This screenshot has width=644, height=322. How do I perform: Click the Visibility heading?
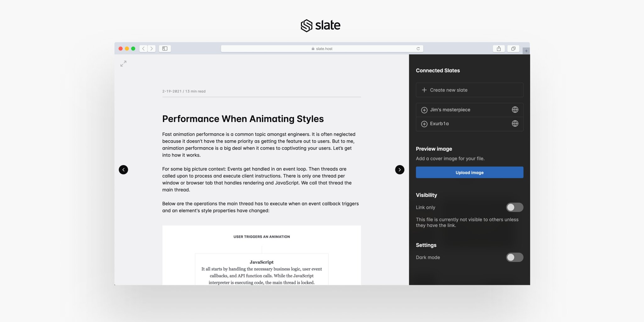pyautogui.click(x=426, y=195)
